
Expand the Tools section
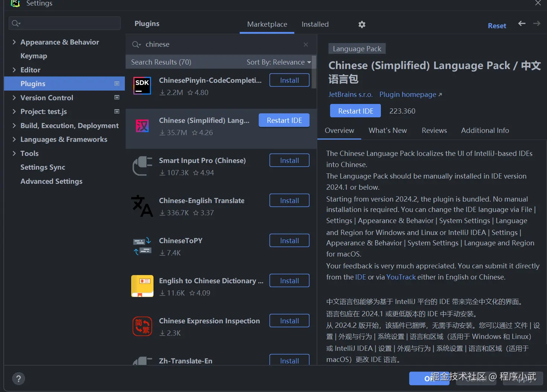coord(14,153)
